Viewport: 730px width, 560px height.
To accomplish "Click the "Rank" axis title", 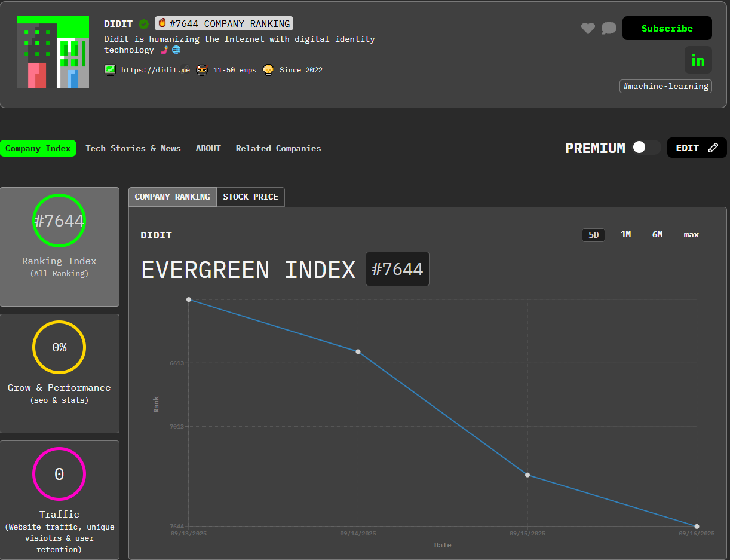I will (x=156, y=405).
